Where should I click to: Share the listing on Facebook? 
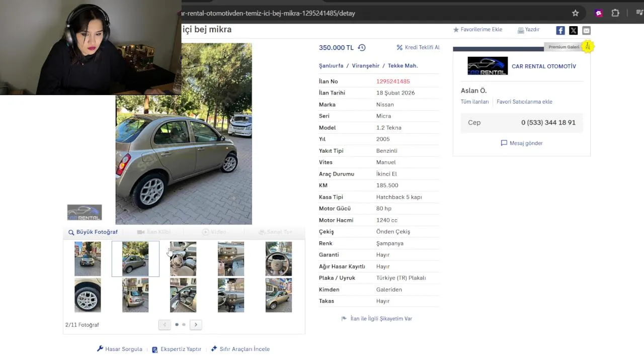[560, 31]
